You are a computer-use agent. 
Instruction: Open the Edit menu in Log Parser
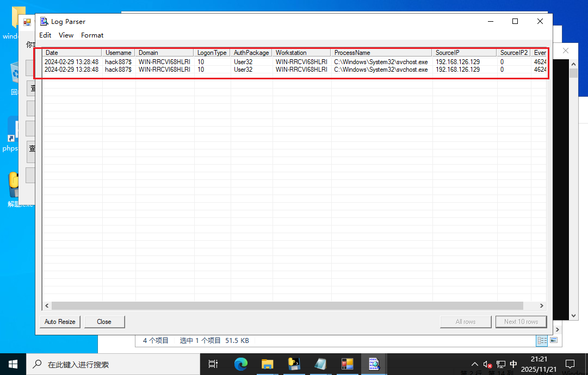[45, 35]
